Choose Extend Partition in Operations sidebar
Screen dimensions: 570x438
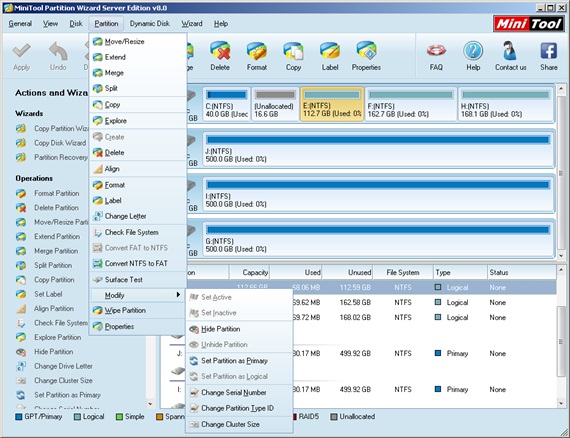(57, 237)
